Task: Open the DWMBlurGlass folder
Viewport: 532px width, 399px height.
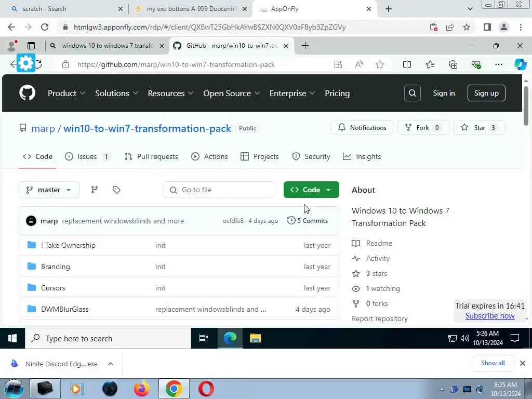Action: [64, 309]
